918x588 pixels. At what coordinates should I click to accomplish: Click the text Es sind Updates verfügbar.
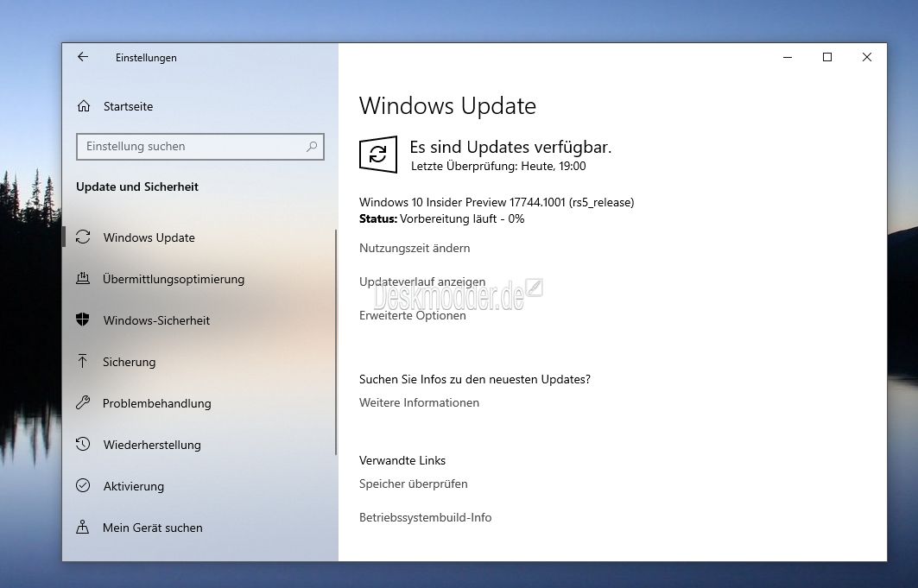pos(510,147)
